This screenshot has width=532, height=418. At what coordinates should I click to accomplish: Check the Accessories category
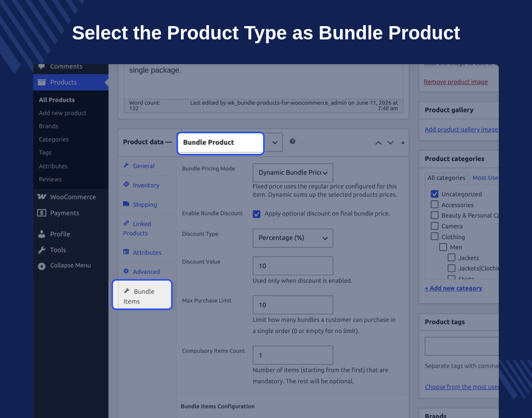point(435,204)
